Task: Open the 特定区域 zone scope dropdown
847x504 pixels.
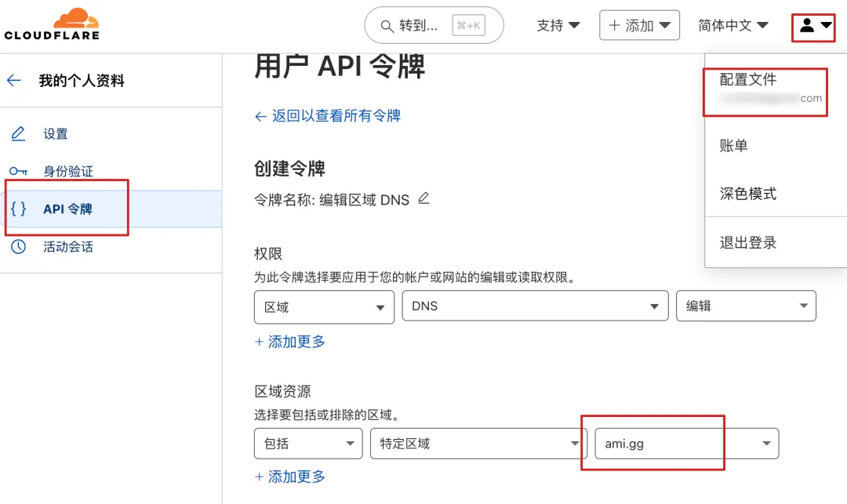Action: coord(478,444)
